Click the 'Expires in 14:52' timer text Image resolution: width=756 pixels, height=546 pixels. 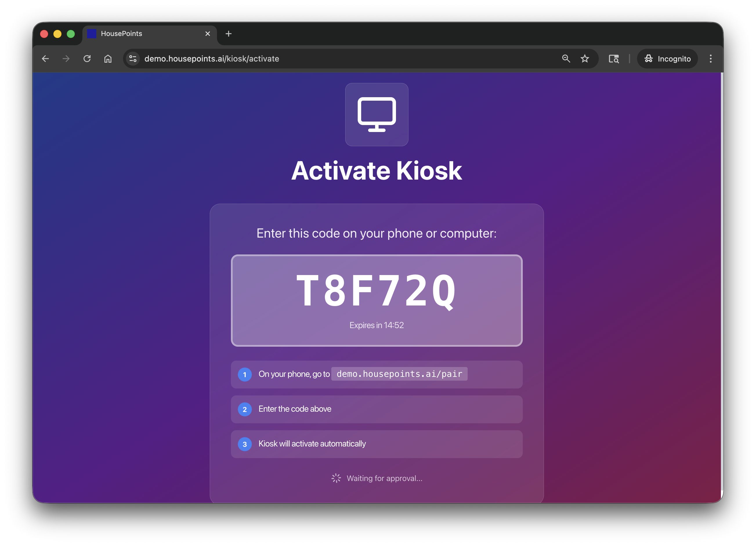pyautogui.click(x=377, y=325)
